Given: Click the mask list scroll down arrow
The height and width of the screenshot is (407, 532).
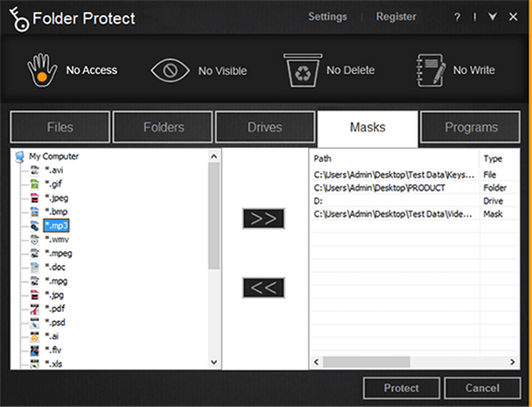Looking at the screenshot, I should [214, 362].
